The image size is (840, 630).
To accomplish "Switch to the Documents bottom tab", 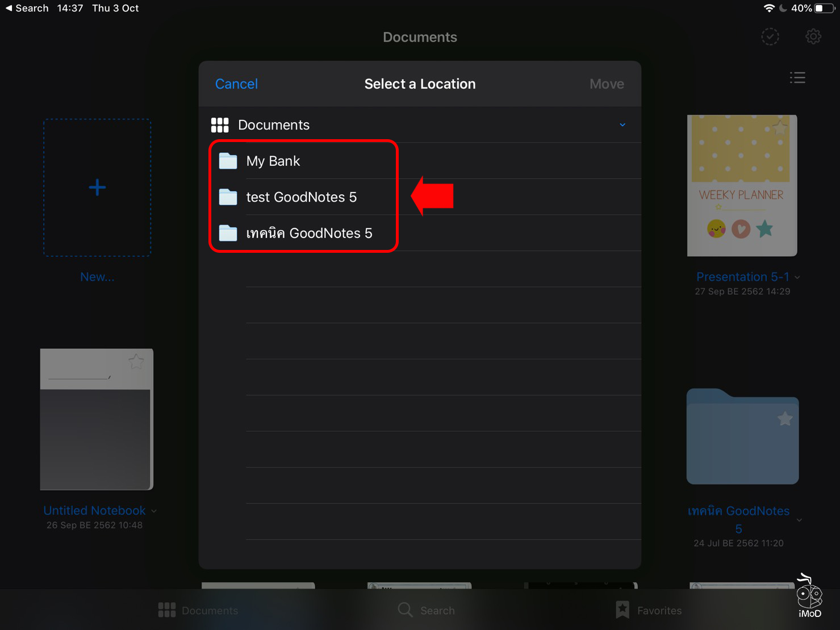I will click(198, 610).
